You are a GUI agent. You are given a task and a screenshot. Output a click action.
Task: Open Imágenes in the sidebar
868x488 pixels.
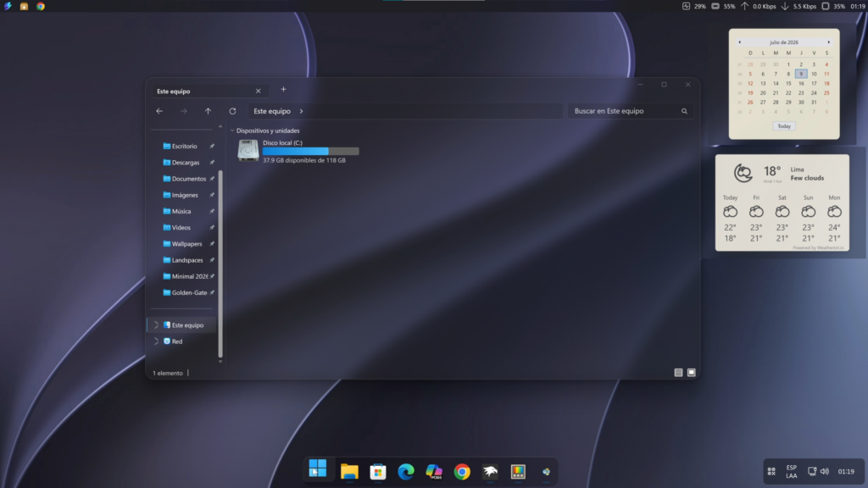[x=183, y=195]
